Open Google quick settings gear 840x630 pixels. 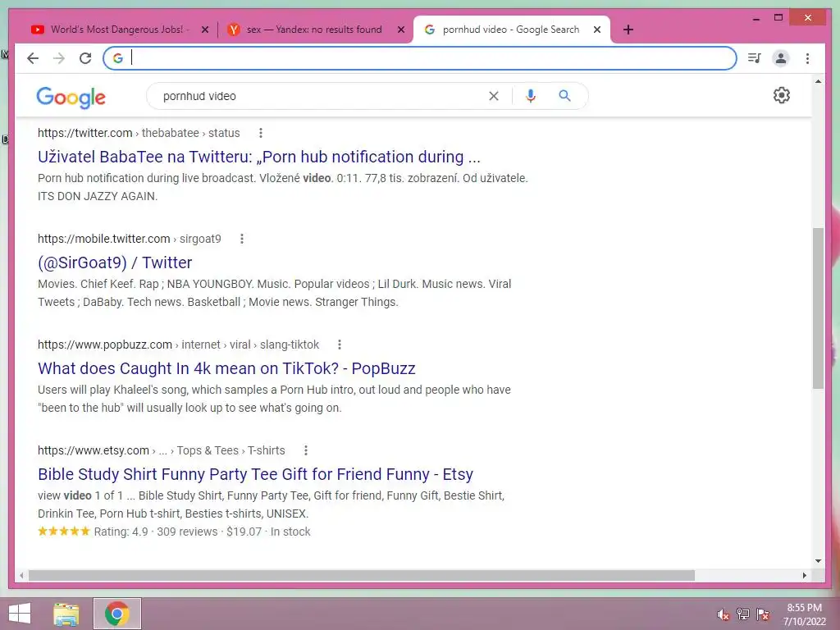point(781,95)
